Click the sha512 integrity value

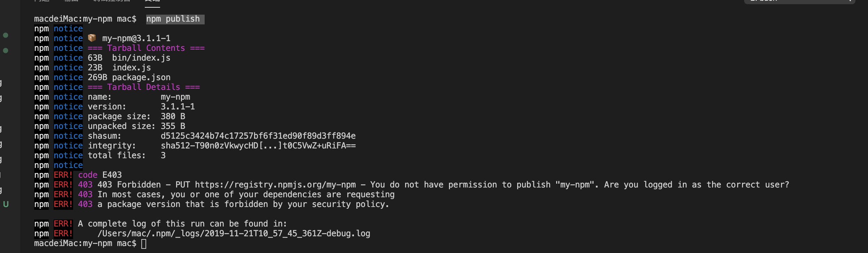click(x=258, y=146)
